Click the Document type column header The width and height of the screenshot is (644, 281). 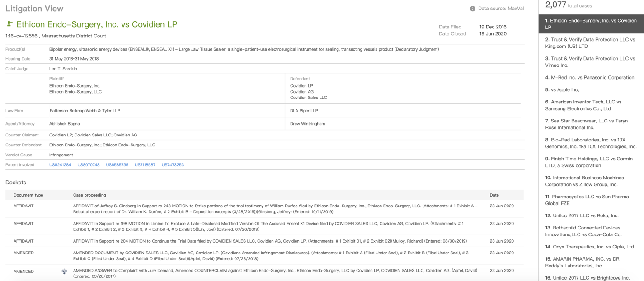(28, 195)
